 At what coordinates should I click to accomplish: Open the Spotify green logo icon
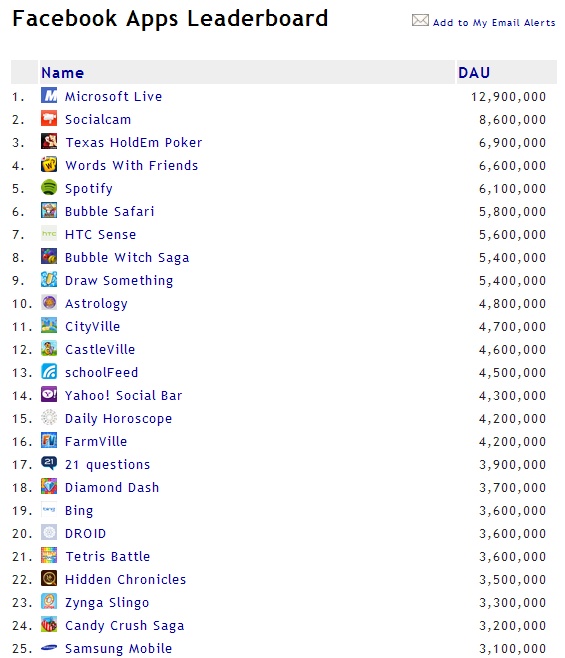(x=49, y=188)
